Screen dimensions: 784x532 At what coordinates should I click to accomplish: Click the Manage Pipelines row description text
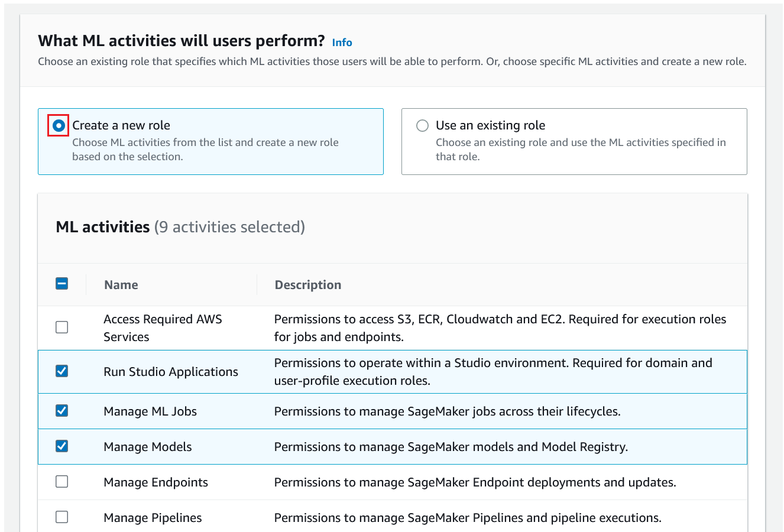[x=467, y=518]
